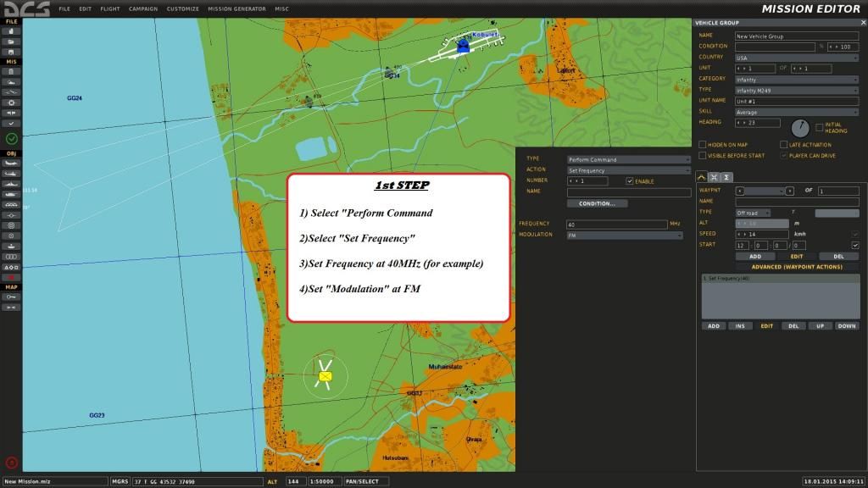This screenshot has width=868, height=488.
Task: Toggle the ENABLE checkbox
Action: tap(629, 181)
